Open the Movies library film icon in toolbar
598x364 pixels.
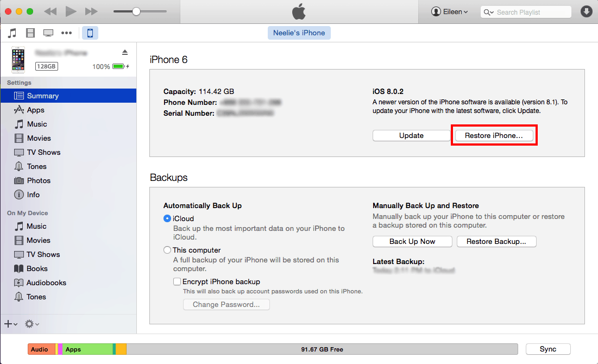tap(30, 33)
